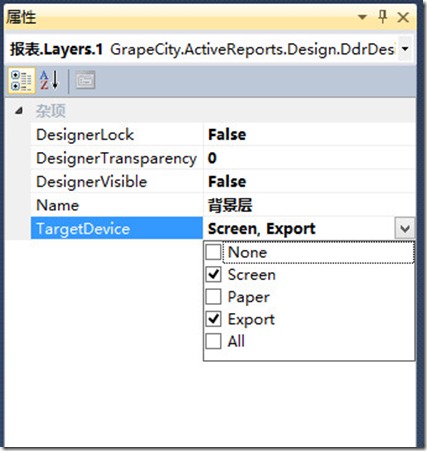Uncheck the Export option
Image resolution: width=427 pixels, height=451 pixels.
pyautogui.click(x=213, y=319)
